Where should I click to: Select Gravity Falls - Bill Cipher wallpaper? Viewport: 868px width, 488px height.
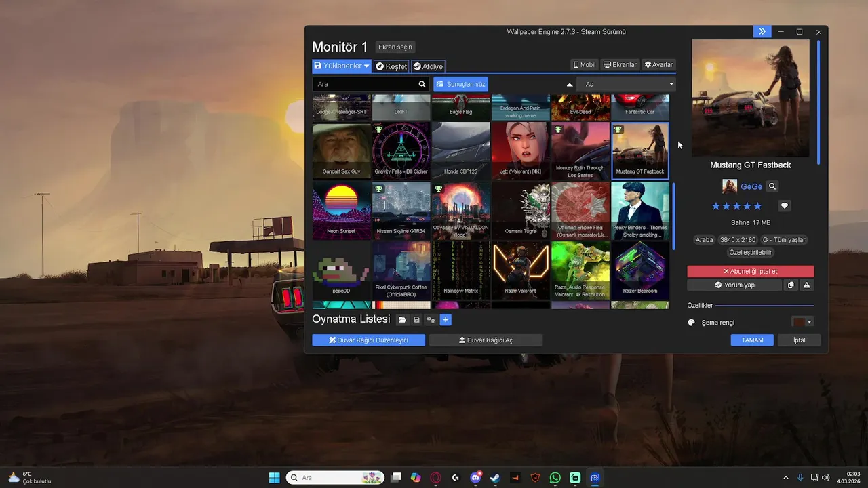(401, 150)
